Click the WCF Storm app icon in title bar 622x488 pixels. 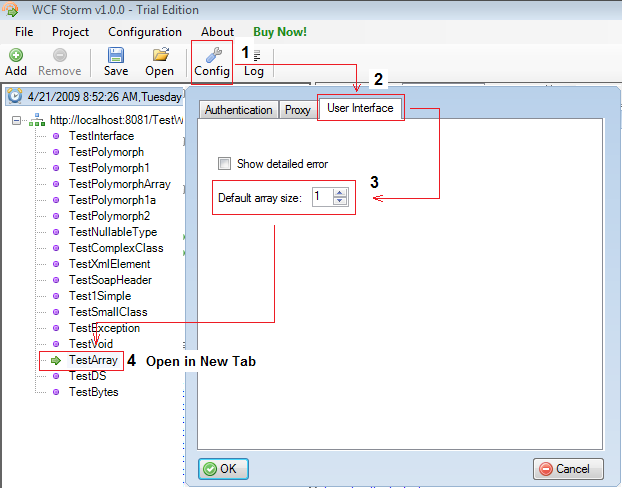[10, 9]
